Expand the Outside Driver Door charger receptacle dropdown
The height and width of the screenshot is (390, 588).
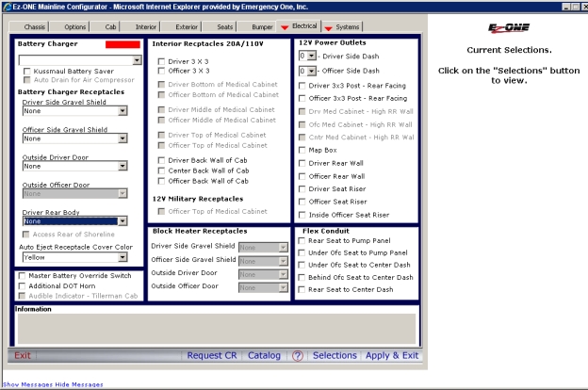[x=122, y=166]
